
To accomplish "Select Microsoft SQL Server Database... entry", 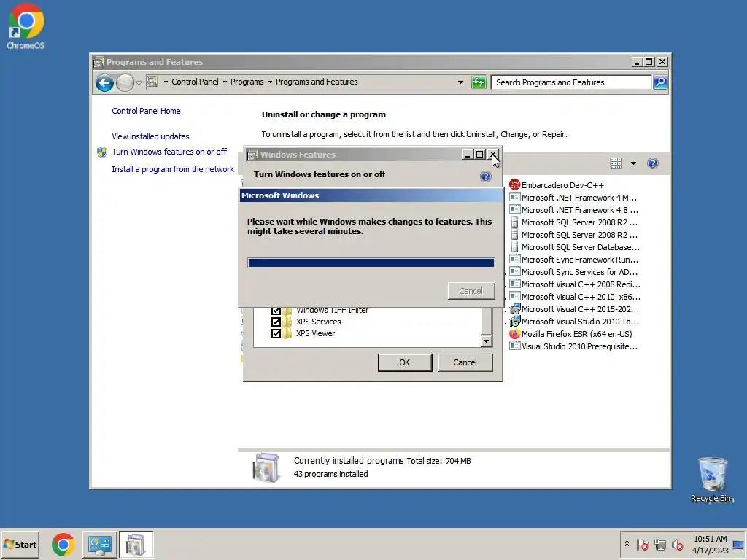I will coord(575,247).
